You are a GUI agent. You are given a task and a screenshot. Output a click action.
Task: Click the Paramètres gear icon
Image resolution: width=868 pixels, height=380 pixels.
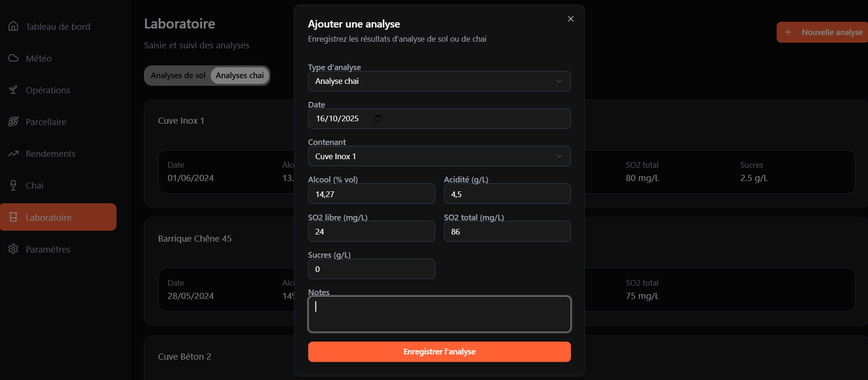click(x=13, y=249)
